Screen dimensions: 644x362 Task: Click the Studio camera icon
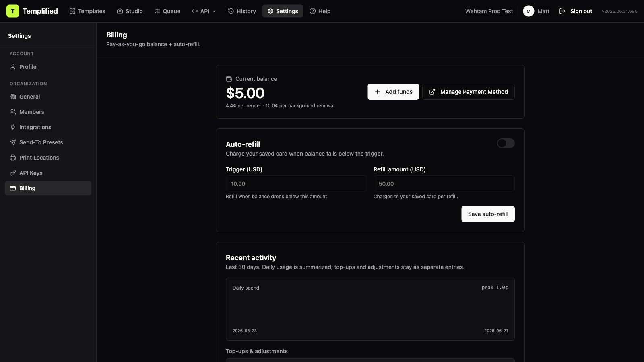[120, 11]
